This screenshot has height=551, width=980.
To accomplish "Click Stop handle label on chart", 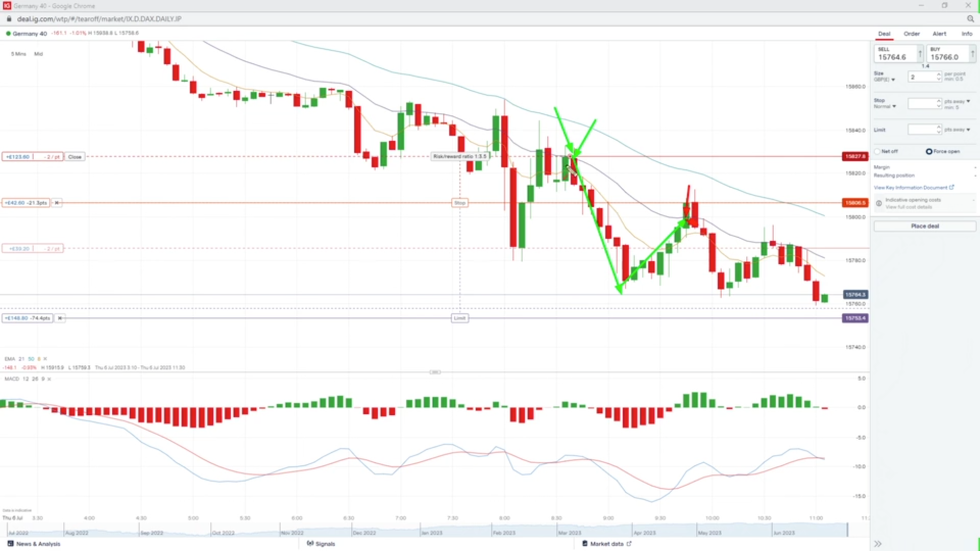I will tap(460, 203).
